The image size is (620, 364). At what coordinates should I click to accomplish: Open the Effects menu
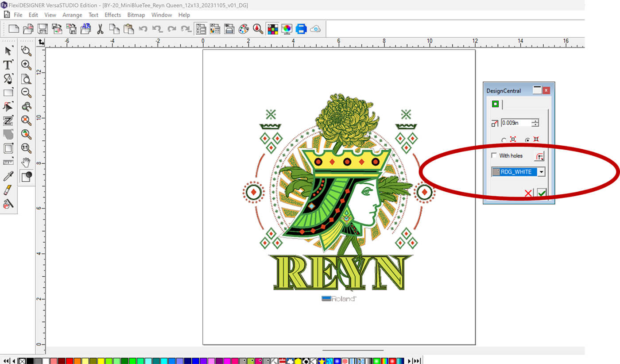coord(112,15)
